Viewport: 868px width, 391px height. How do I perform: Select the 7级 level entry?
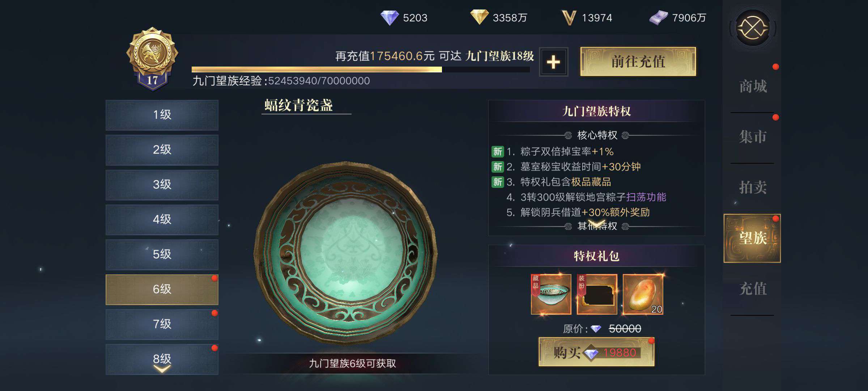click(x=162, y=324)
